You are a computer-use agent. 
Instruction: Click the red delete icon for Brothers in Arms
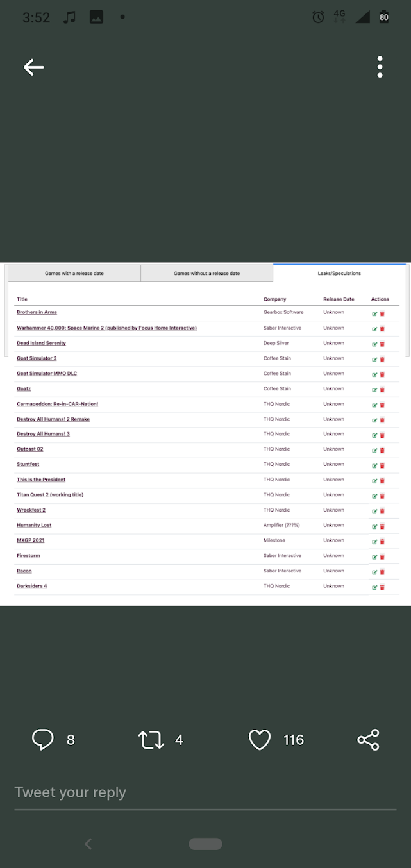(x=382, y=314)
